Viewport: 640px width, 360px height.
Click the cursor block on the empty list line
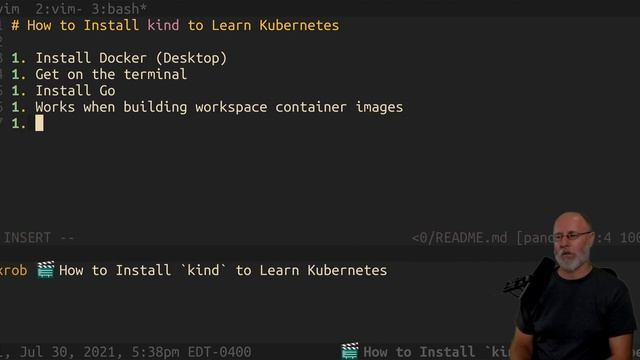click(39, 123)
